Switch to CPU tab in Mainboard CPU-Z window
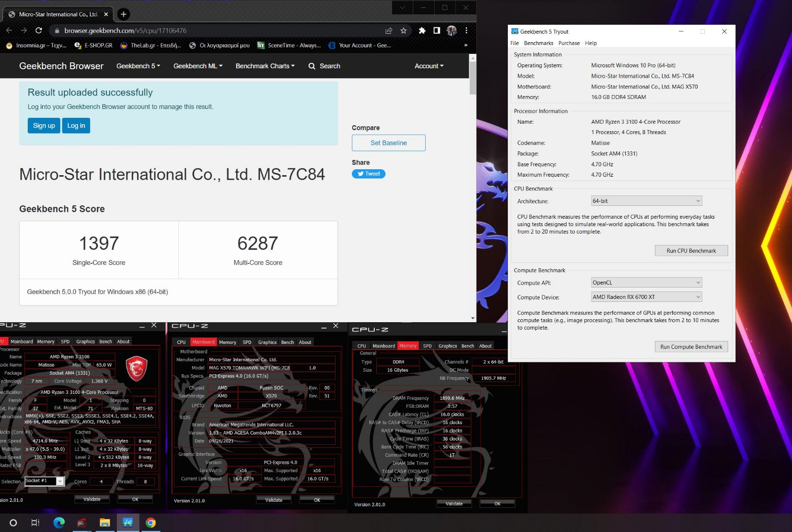Image resolution: width=792 pixels, height=532 pixels. pyautogui.click(x=181, y=342)
